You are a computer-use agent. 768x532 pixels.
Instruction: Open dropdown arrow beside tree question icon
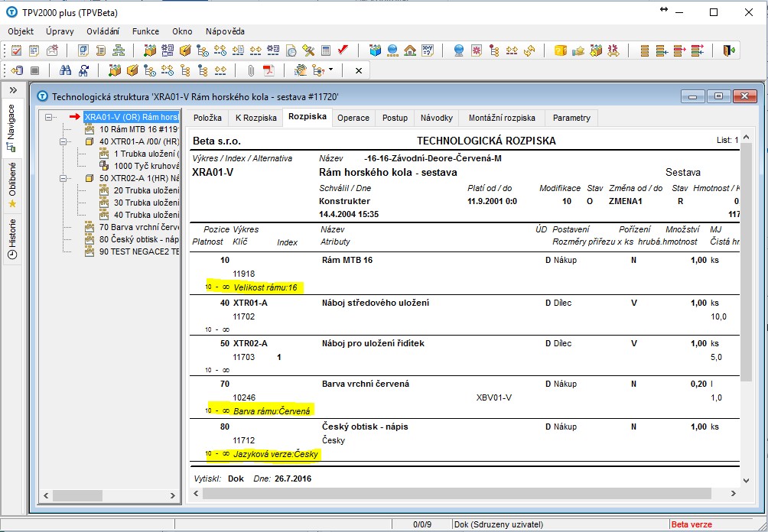pos(330,70)
